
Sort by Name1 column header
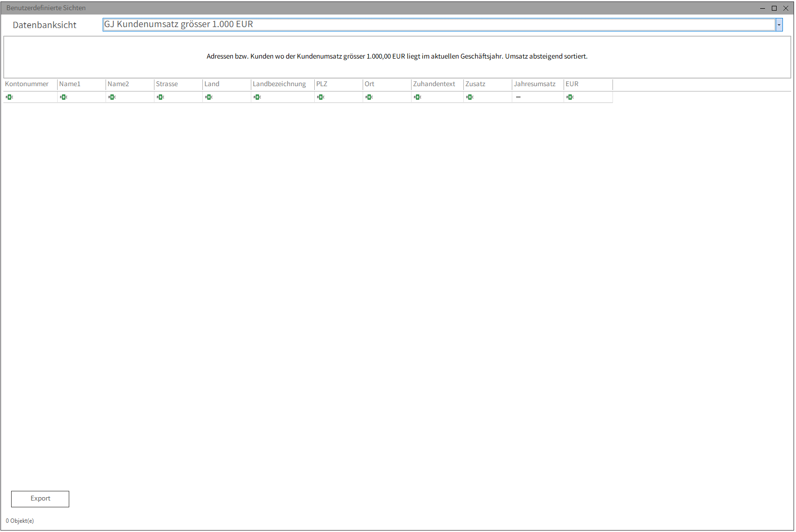pos(81,84)
